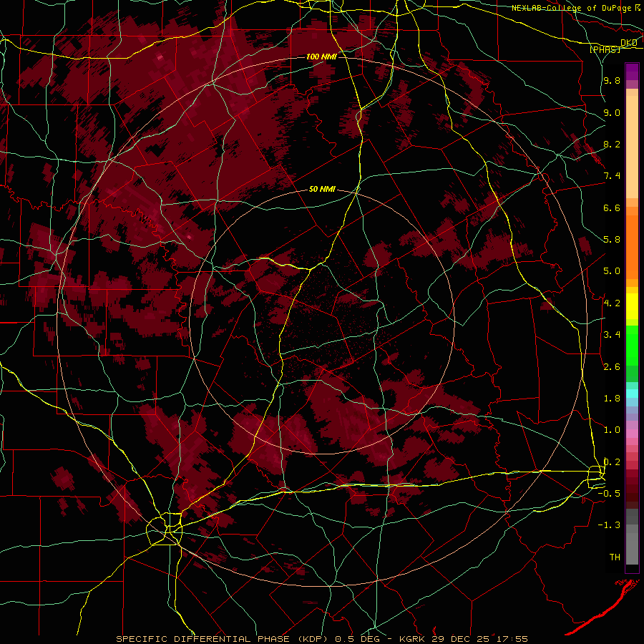The height and width of the screenshot is (644, 644).
Task: Pick the purple top segment of the color bar
Action: point(632,72)
